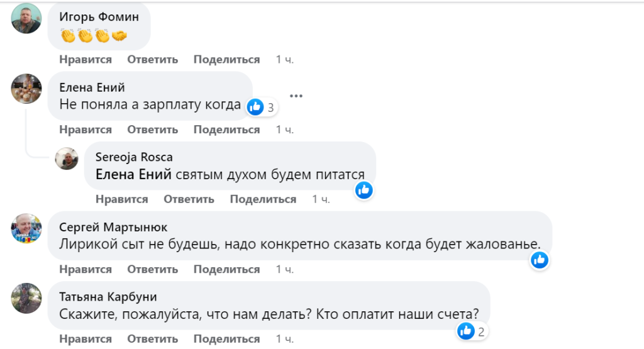Click the like reaction icon on Елена Ений's comment
The width and height of the screenshot is (644, 349).
[255, 107]
